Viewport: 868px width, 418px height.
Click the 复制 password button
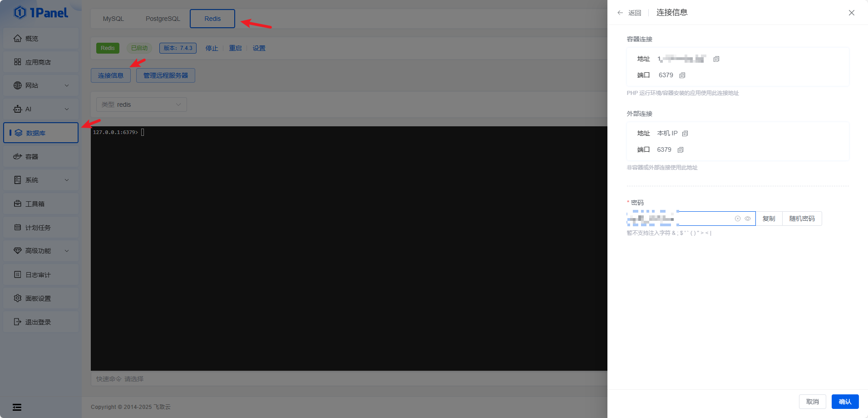coord(769,219)
